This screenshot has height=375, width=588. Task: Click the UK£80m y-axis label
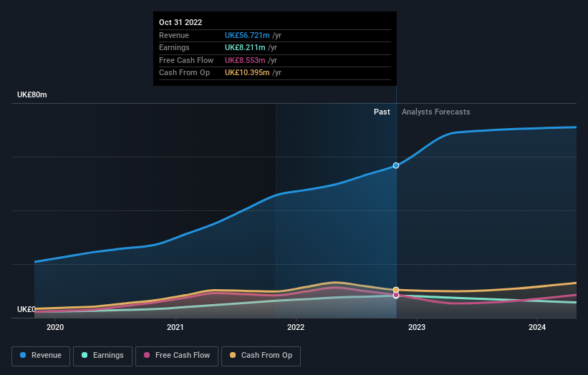[32, 94]
